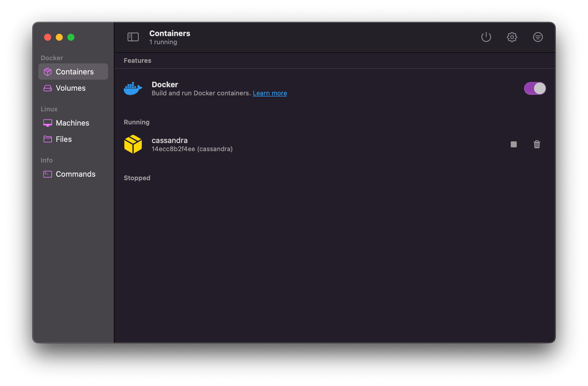Click the Docker whale logo
This screenshot has height=386, width=588.
[133, 89]
